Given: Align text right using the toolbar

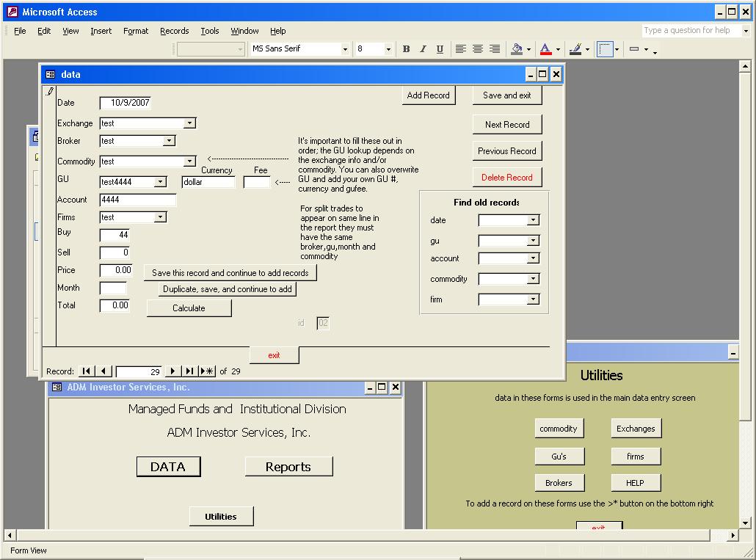Looking at the screenshot, I should click(x=495, y=48).
